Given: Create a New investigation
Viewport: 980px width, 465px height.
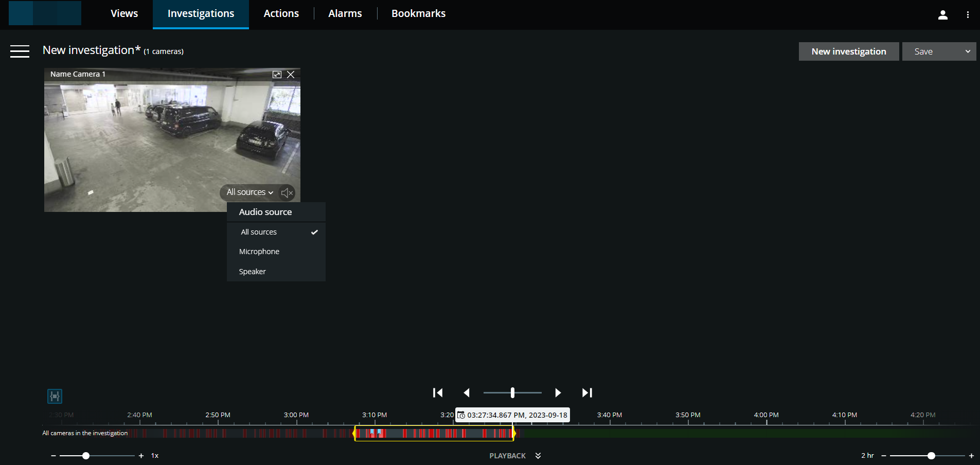Looking at the screenshot, I should [848, 51].
